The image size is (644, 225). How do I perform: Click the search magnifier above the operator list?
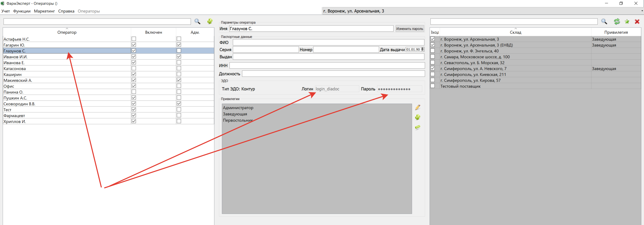pos(197,22)
